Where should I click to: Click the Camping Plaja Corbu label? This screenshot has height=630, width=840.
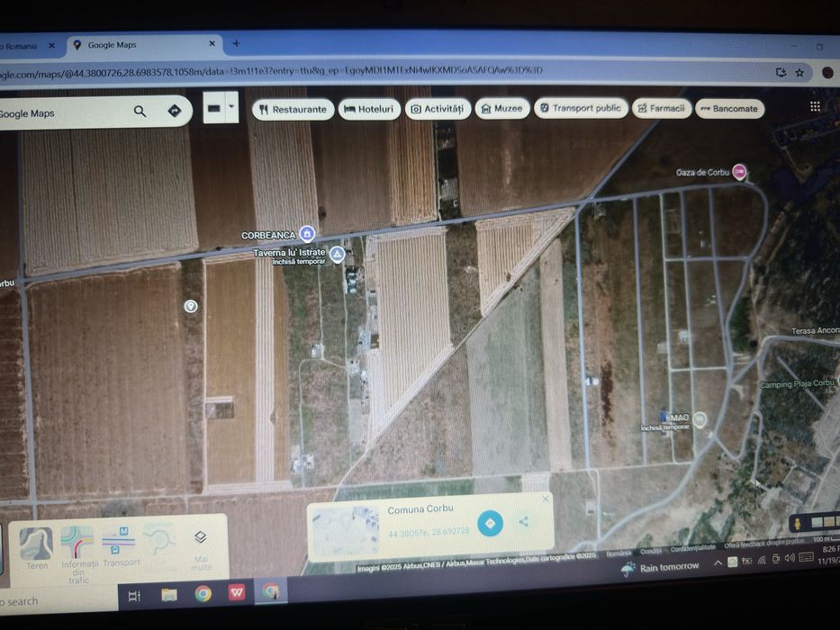[x=797, y=383]
